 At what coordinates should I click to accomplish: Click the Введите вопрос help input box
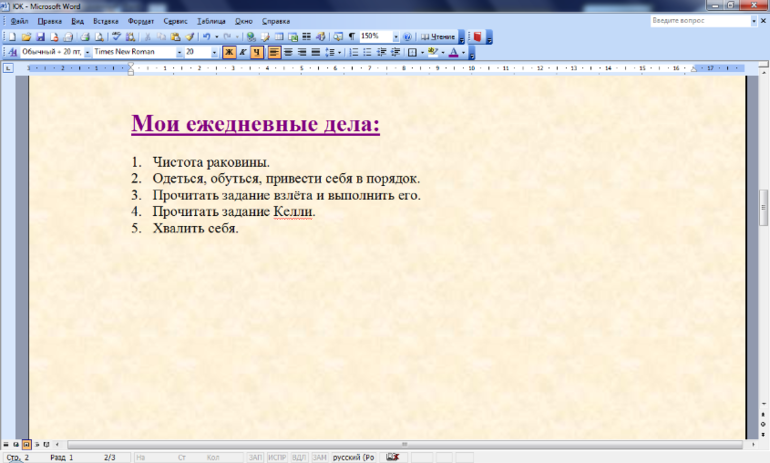[x=697, y=20]
